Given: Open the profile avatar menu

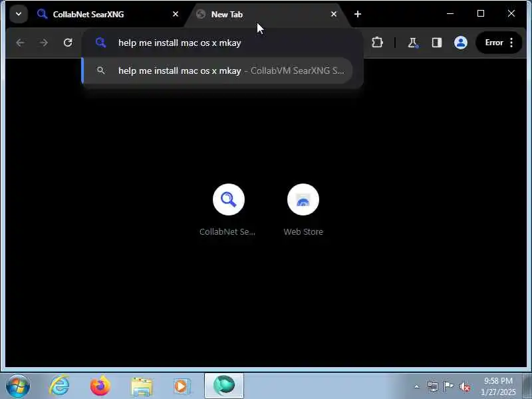Looking at the screenshot, I should (461, 43).
